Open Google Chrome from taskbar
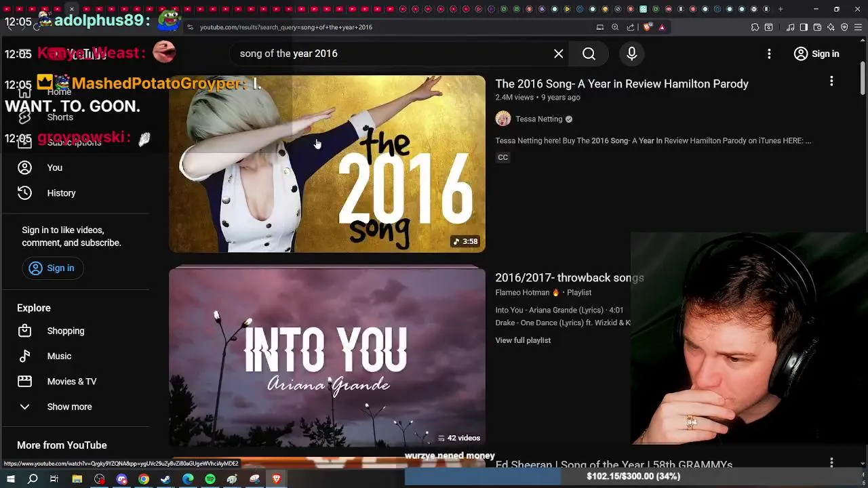This screenshot has width=868, height=488. [144, 479]
